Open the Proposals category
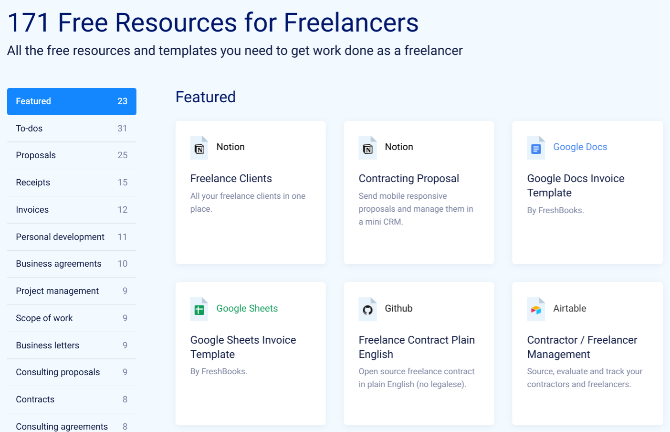670x432 pixels. pos(71,155)
